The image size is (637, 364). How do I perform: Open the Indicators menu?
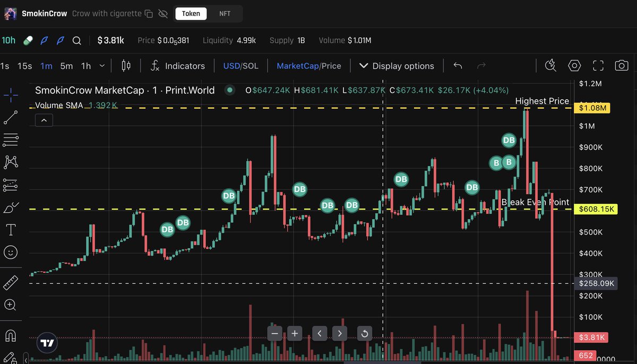[178, 66]
